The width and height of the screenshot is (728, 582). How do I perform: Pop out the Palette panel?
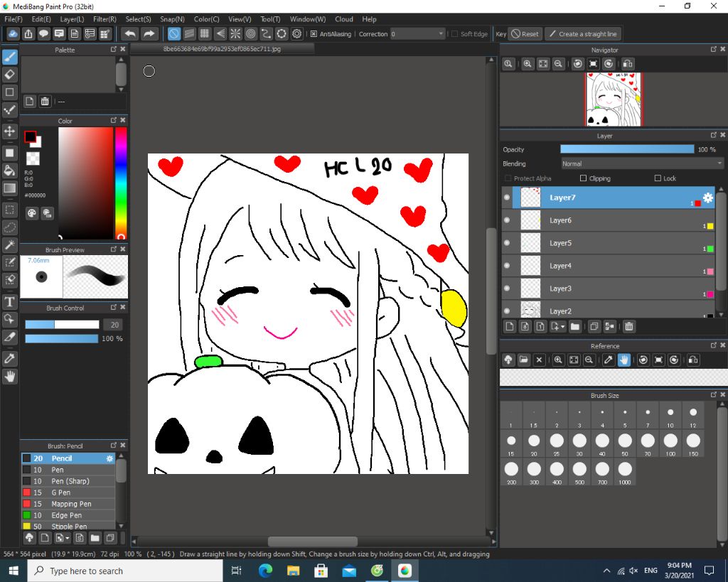tap(113, 49)
